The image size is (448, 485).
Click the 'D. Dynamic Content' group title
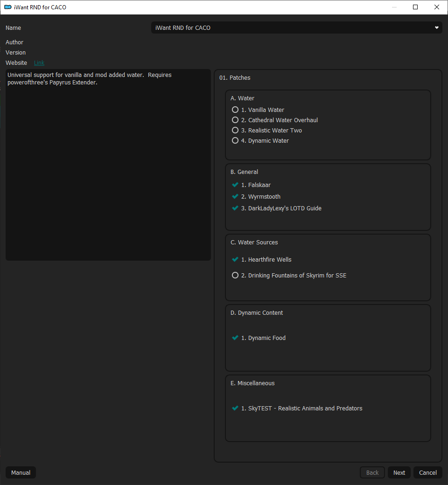(257, 313)
